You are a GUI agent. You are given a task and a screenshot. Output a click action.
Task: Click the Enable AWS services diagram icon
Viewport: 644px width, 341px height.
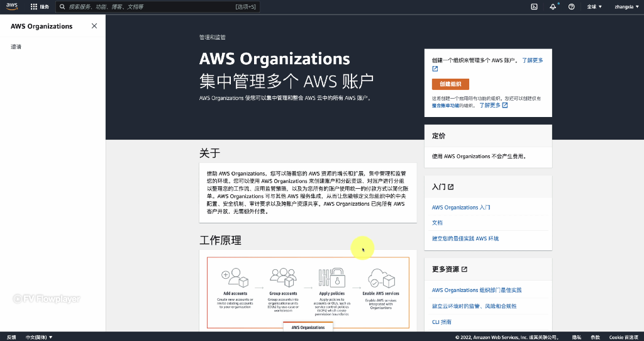coord(380,277)
